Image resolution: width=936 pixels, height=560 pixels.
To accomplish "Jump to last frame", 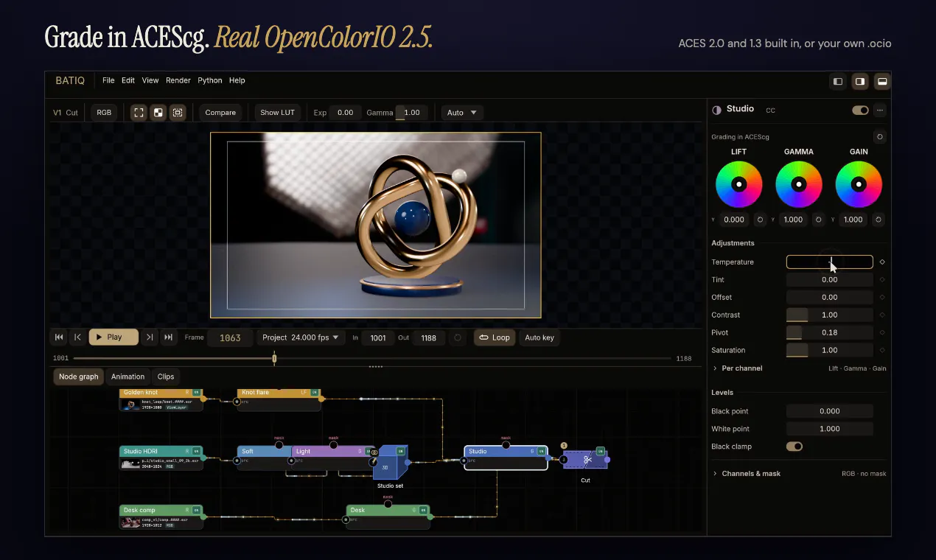I will pos(168,337).
